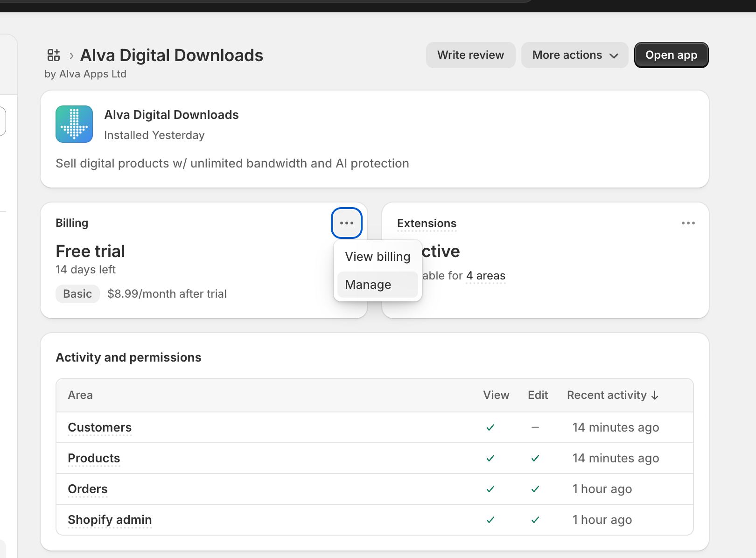The height and width of the screenshot is (558, 756).
Task: Click the 14 days left text
Action: (x=85, y=270)
